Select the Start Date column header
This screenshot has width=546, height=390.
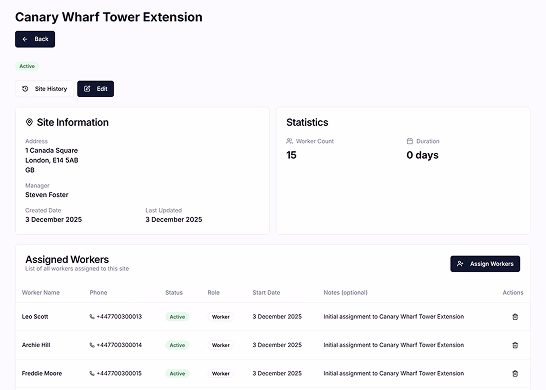[x=266, y=292]
